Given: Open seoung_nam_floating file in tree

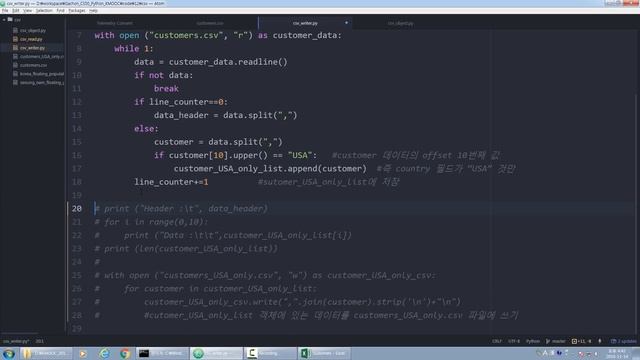Looking at the screenshot, I should click(42, 82).
